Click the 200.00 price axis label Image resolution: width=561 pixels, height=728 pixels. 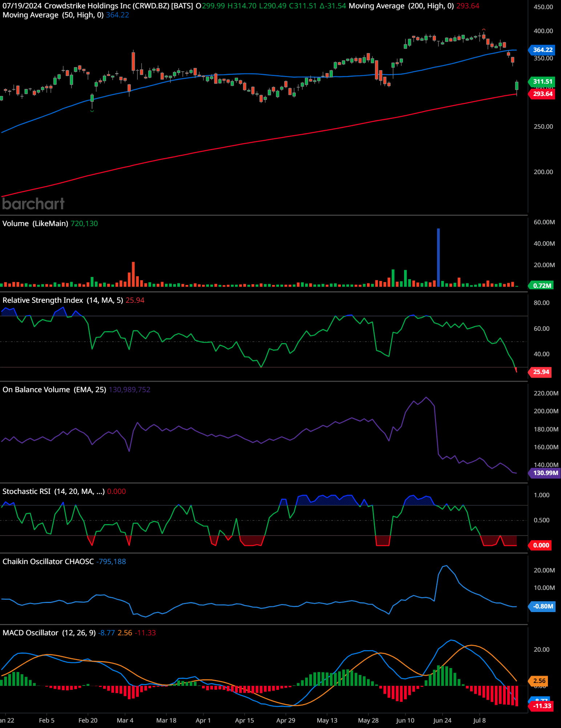543,172
